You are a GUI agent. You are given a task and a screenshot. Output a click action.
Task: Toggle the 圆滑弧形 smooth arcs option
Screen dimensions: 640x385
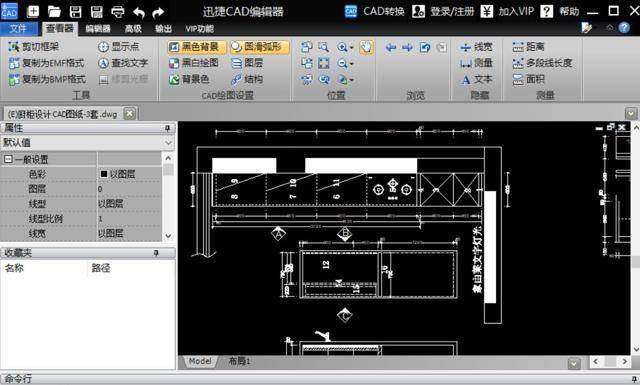coord(259,47)
